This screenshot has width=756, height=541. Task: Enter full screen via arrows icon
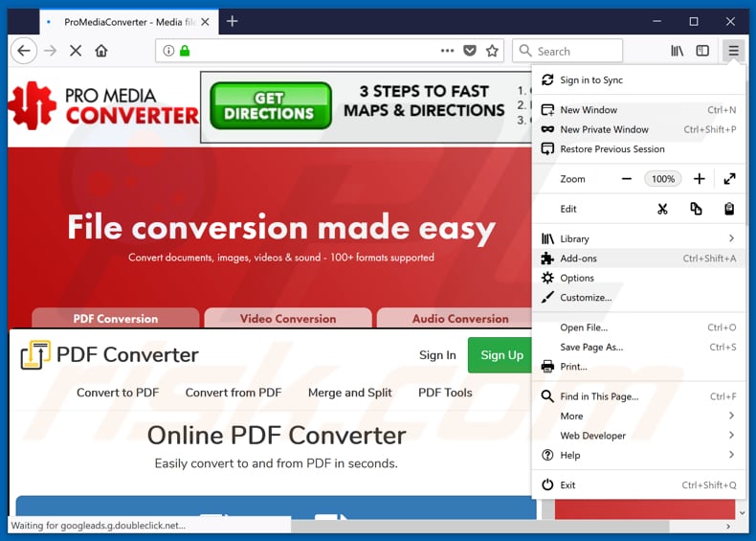click(x=729, y=179)
